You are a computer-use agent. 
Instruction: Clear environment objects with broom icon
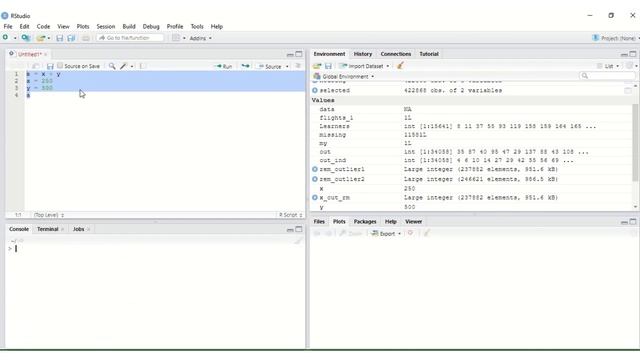click(x=400, y=65)
